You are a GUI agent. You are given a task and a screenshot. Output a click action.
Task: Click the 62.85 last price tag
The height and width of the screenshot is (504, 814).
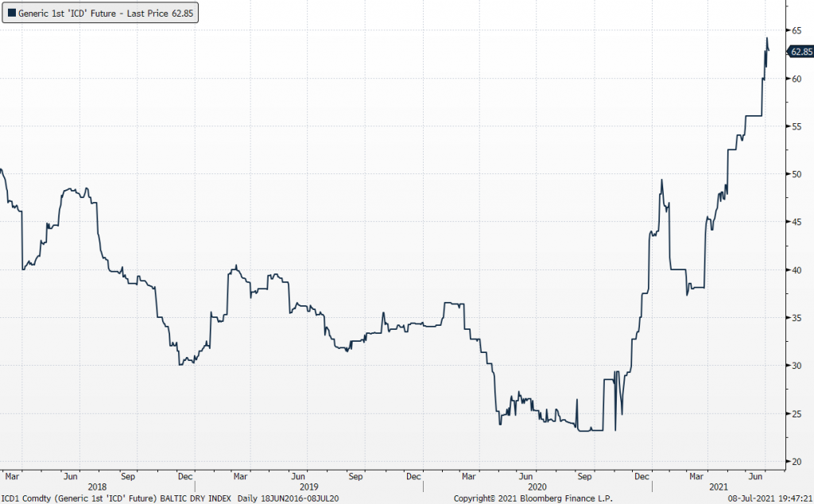[801, 52]
